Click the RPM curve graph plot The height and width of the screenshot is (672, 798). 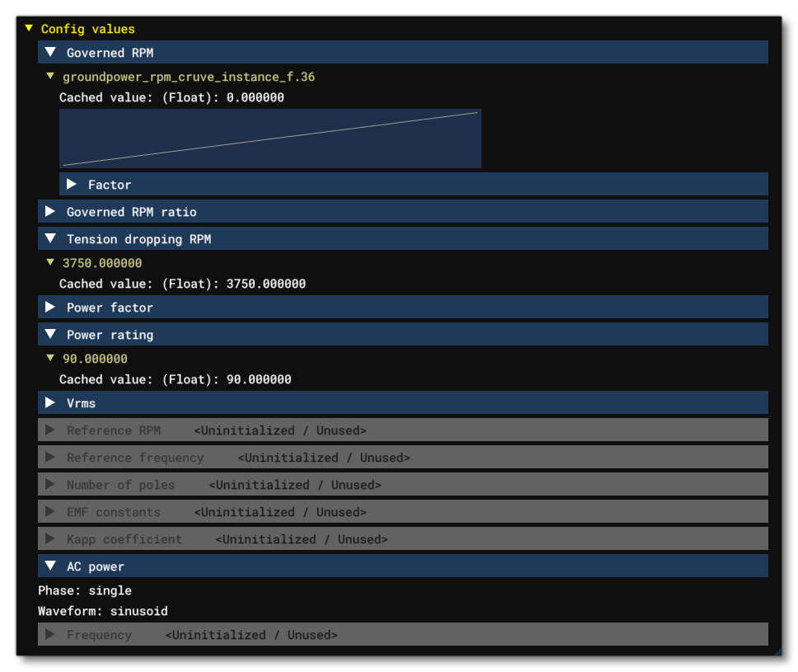270,139
